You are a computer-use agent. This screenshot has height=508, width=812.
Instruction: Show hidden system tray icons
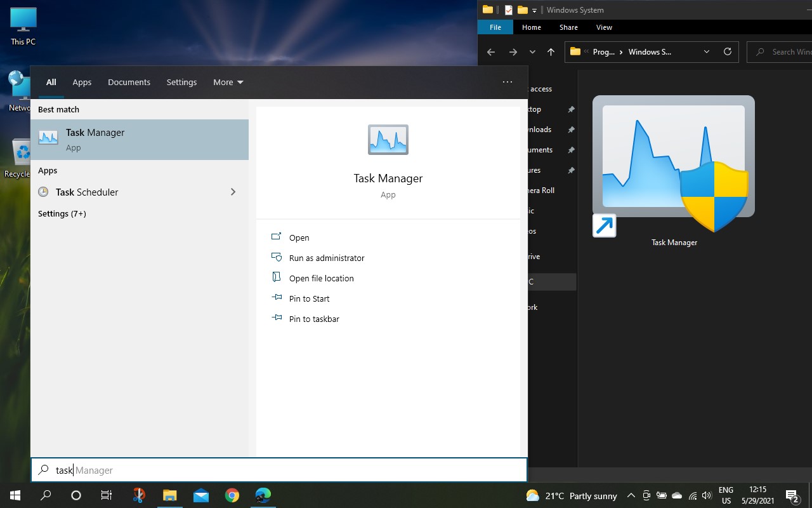631,495
